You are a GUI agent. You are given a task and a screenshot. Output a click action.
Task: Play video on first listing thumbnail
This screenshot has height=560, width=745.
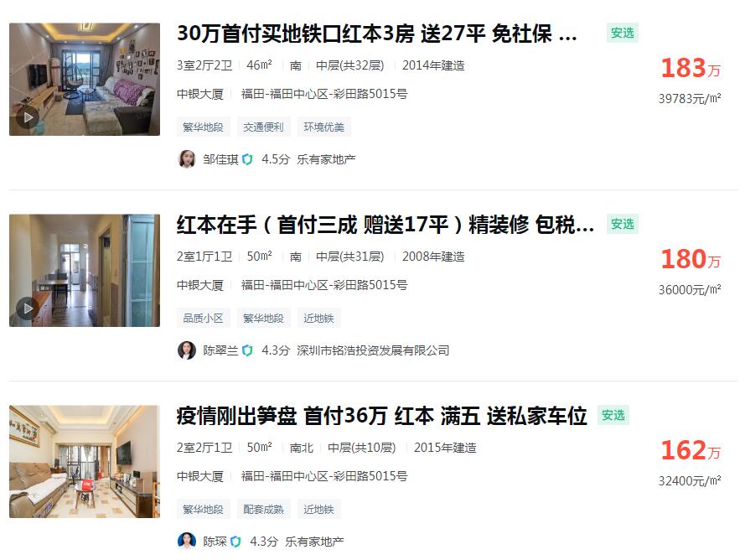point(28,117)
